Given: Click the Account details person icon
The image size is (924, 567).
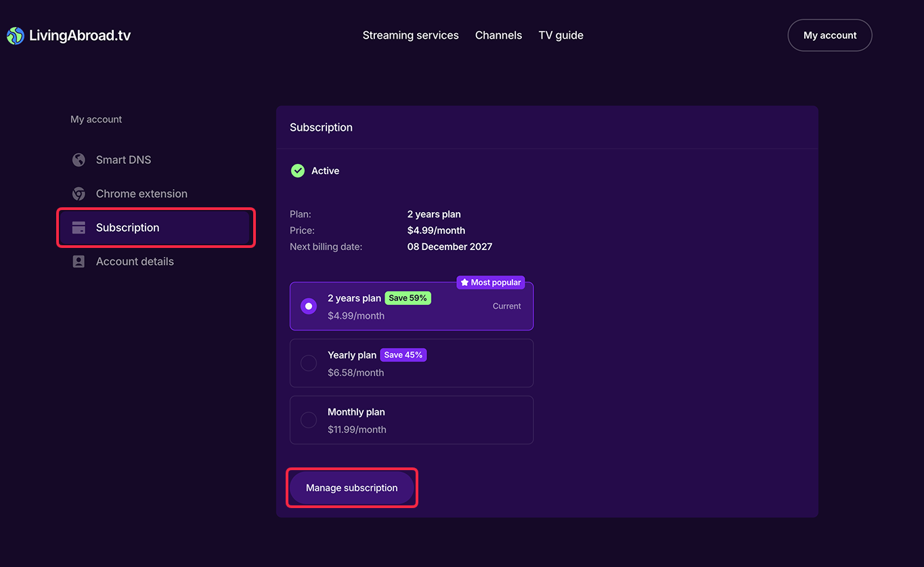Looking at the screenshot, I should pyautogui.click(x=79, y=261).
